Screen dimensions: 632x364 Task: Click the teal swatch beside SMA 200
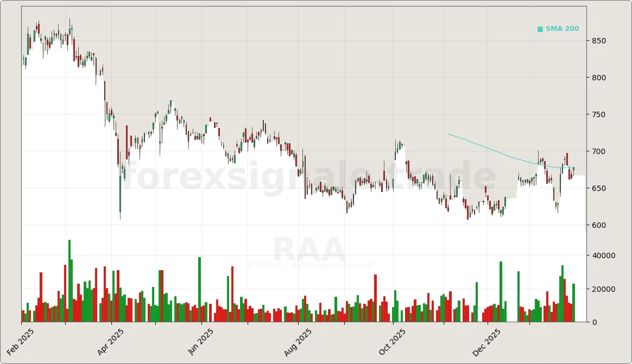(539, 29)
